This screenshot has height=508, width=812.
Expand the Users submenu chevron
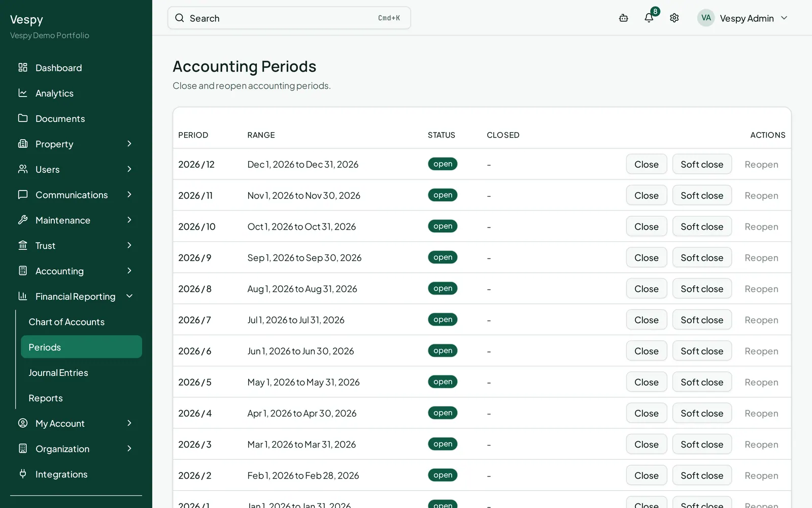pos(129,169)
